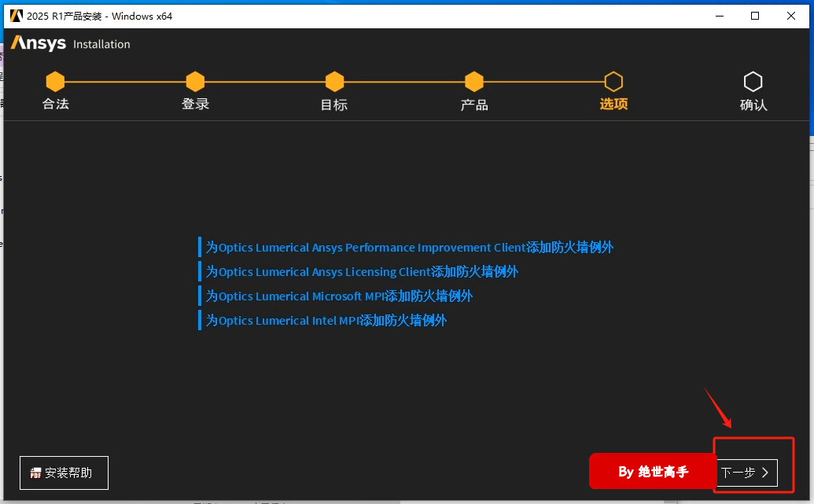Click the 选项 step hexagon icon
Screen dimensions: 814x504
[613, 82]
